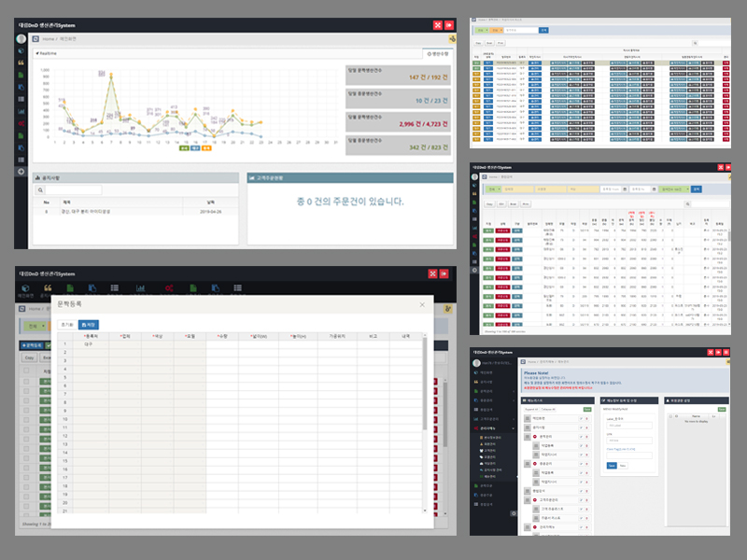Viewport: 747px width, 560px height.
Task: Collapse the 고객주문관리 node in 메뉴리스트
Action: [536, 499]
